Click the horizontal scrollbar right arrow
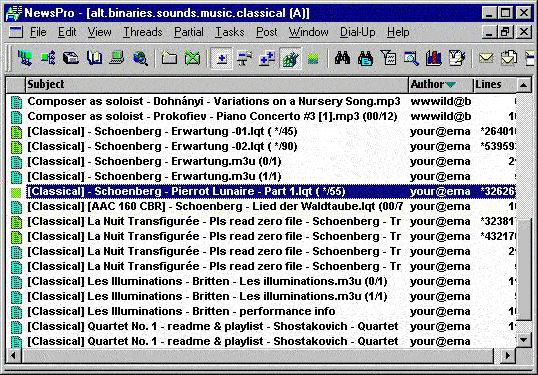The image size is (538, 375). coord(507,355)
